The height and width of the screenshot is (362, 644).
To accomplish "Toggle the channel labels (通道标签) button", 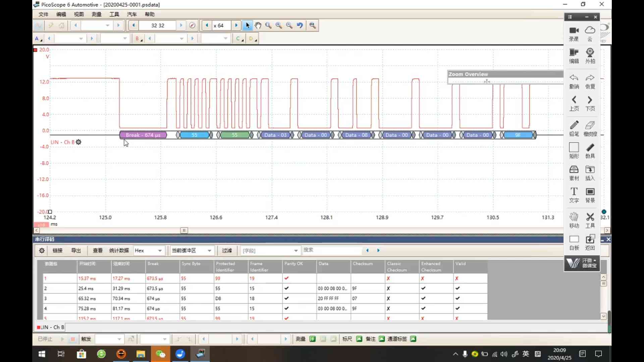I will click(x=413, y=339).
